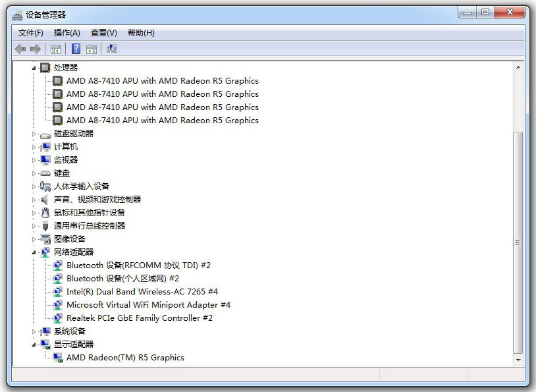Open the 文件(F) menu

click(30, 33)
